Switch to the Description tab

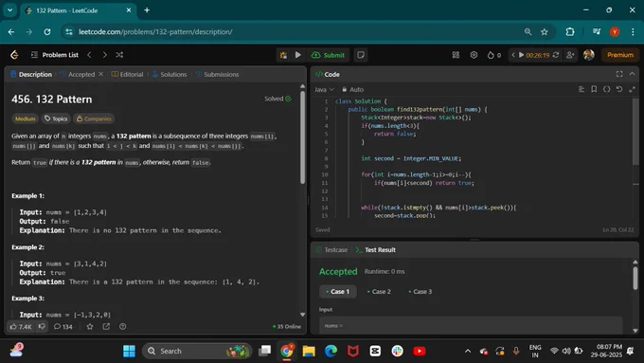[31, 75]
